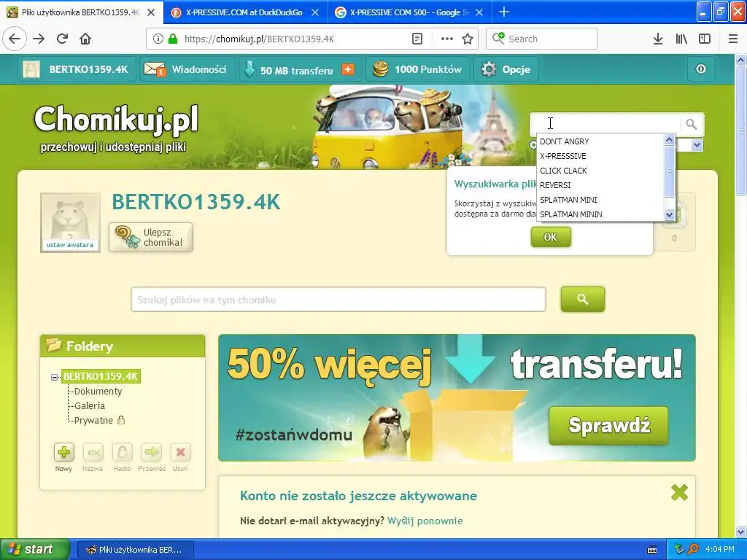Switch to X-PRESSIVE.COM at DuckDuckGo tab
The image size is (747, 560).
coord(244,12)
